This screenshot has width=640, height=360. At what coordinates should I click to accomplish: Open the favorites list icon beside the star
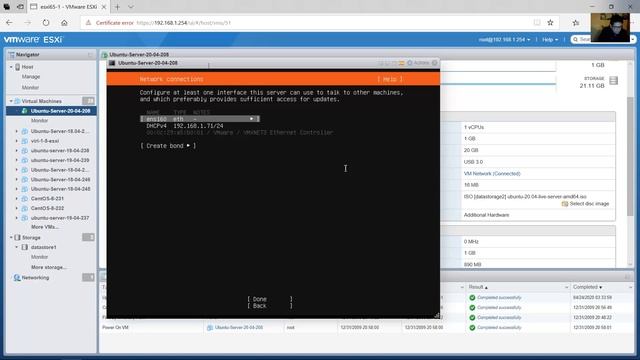[x=576, y=23]
